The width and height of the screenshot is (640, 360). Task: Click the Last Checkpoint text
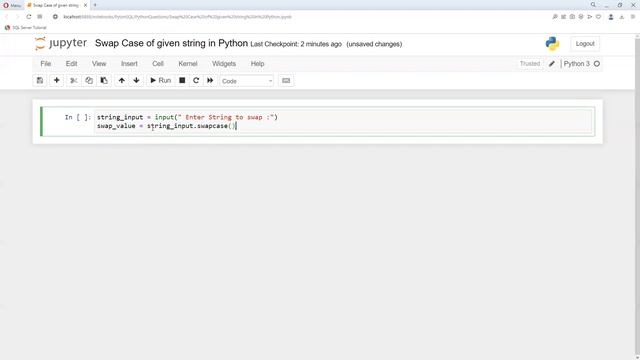[296, 44]
